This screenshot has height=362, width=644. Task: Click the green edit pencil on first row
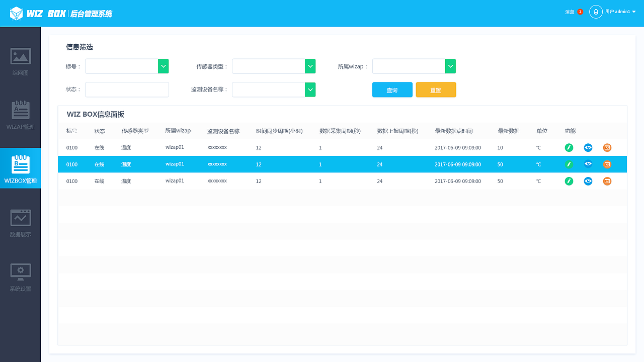[569, 147]
